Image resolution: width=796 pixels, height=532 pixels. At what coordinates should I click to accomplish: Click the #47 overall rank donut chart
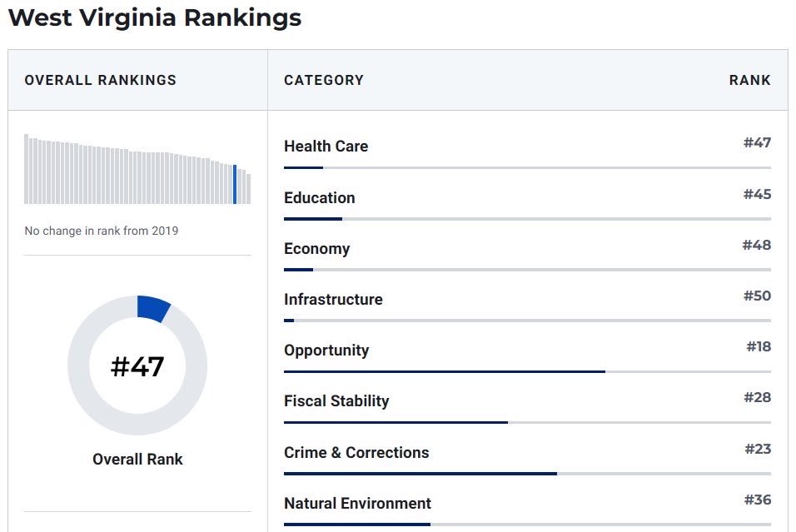coord(137,365)
